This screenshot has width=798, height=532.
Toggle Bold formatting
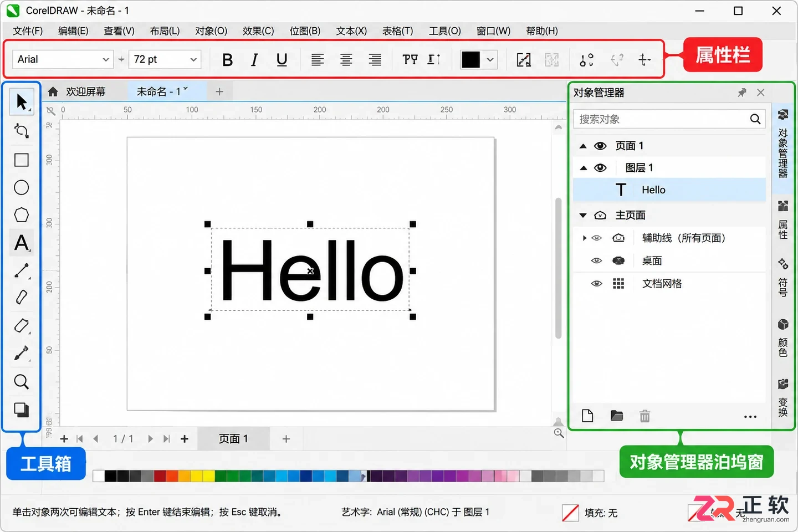[227, 60]
